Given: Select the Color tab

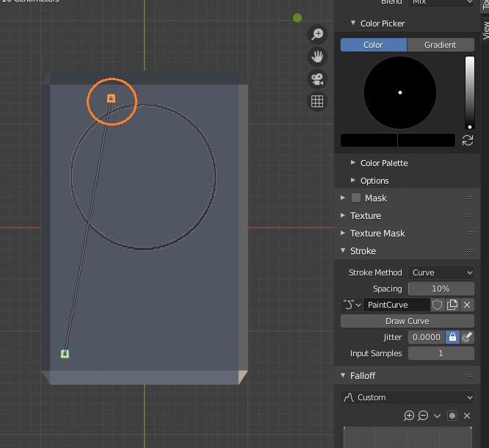Looking at the screenshot, I should tap(373, 45).
